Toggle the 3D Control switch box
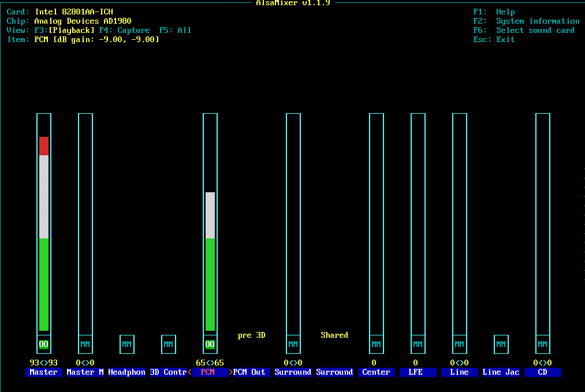The image size is (585, 392). 169,345
